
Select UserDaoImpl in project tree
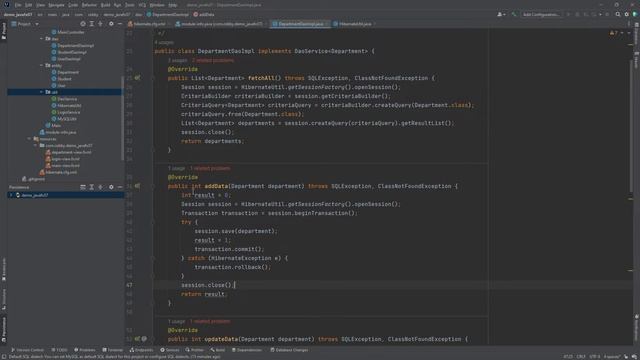pos(66,59)
